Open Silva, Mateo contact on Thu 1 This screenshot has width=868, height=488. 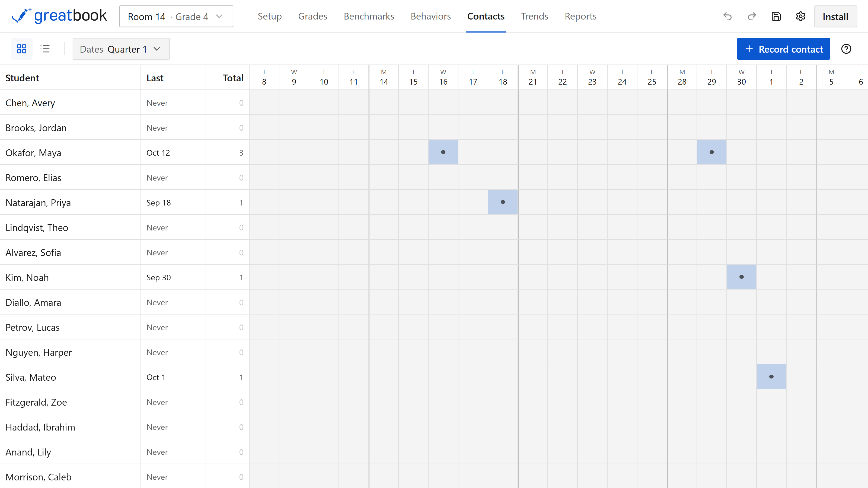tap(771, 377)
